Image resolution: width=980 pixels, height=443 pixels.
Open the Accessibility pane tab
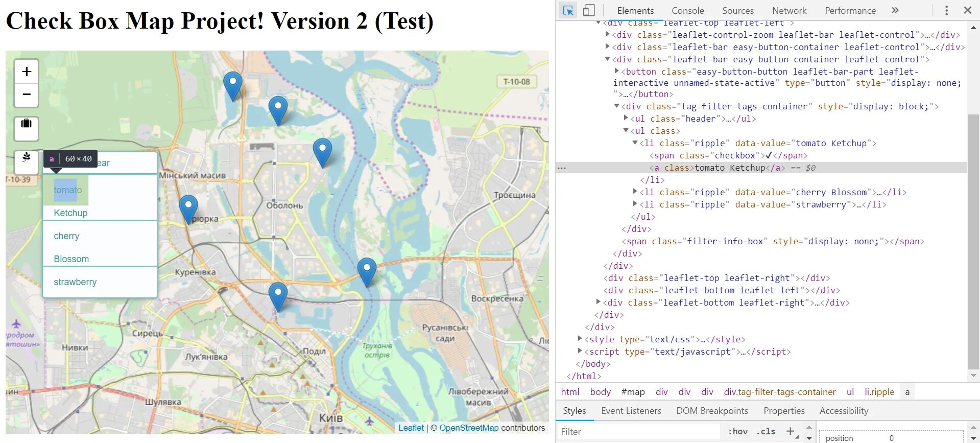point(844,411)
